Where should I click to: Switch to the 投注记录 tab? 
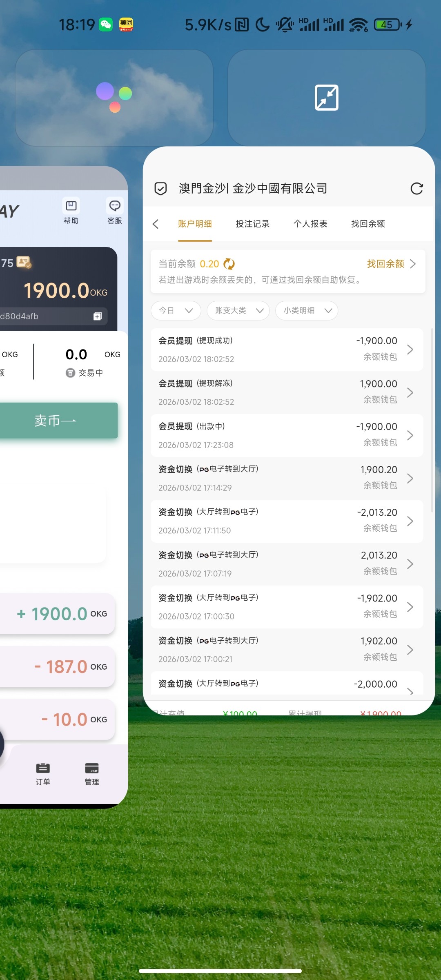click(253, 224)
